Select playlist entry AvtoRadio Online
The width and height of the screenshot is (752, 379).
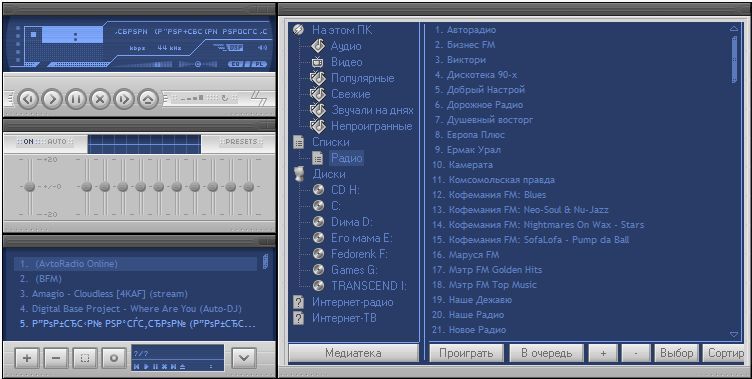[135, 264]
